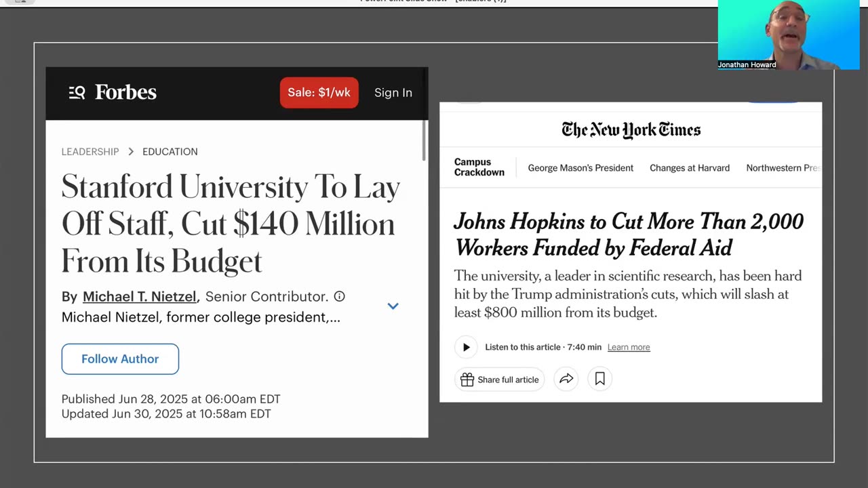Click the Forbes logo
The width and height of the screenshot is (868, 488).
pyautogui.click(x=125, y=92)
